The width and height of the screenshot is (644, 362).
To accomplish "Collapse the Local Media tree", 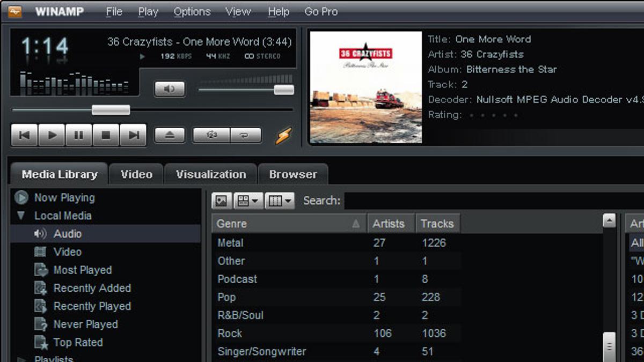I will [21, 216].
